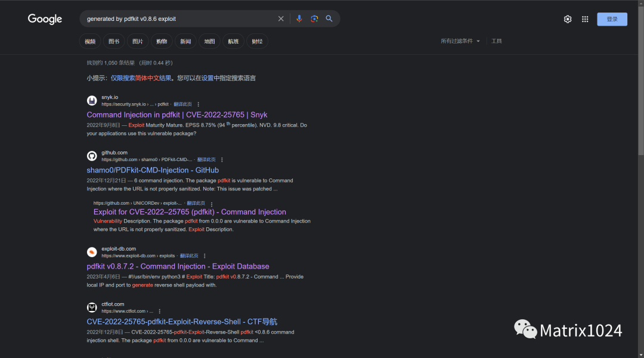Click the snyk.io URL breadcrumb
644x358 pixels.
(x=135, y=104)
